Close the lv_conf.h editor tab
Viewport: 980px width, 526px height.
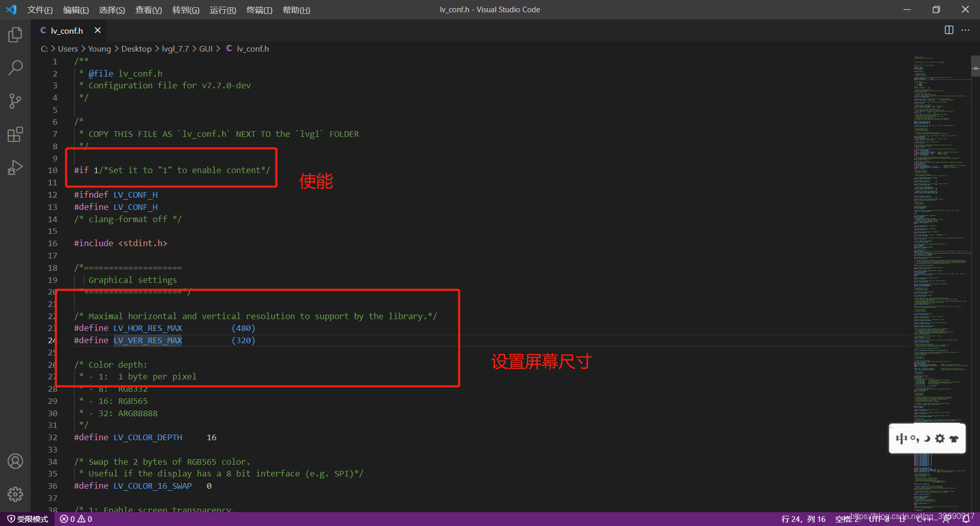pyautogui.click(x=97, y=31)
